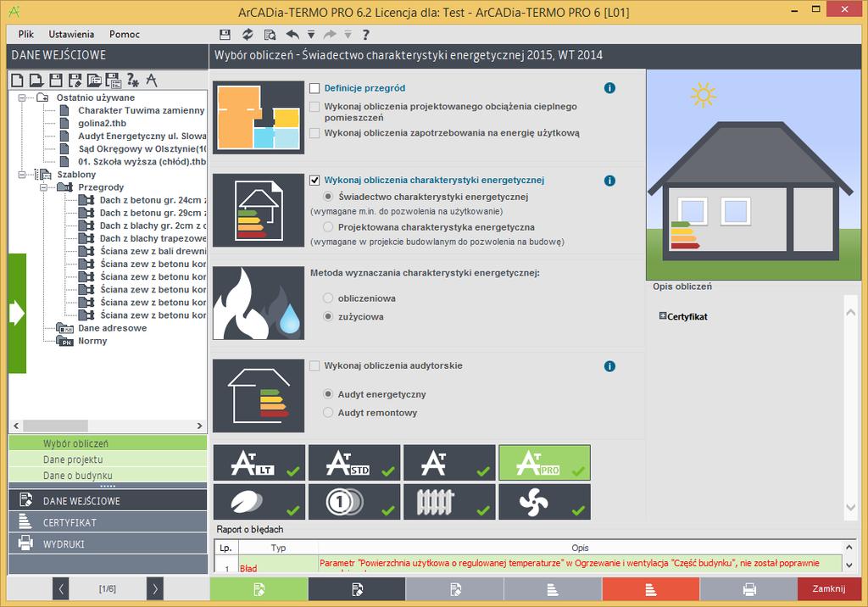Open redo history dropdown arrow
The height and width of the screenshot is (607, 868).
348,35
